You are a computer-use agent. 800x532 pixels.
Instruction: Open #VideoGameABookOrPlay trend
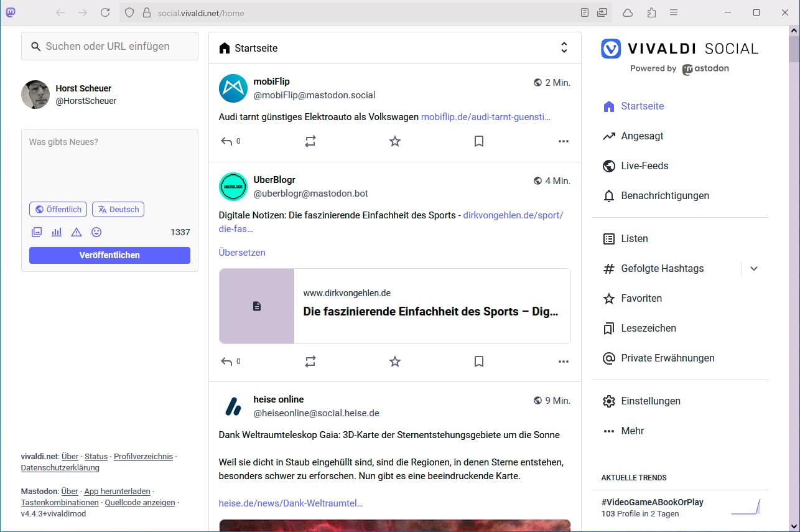652,502
